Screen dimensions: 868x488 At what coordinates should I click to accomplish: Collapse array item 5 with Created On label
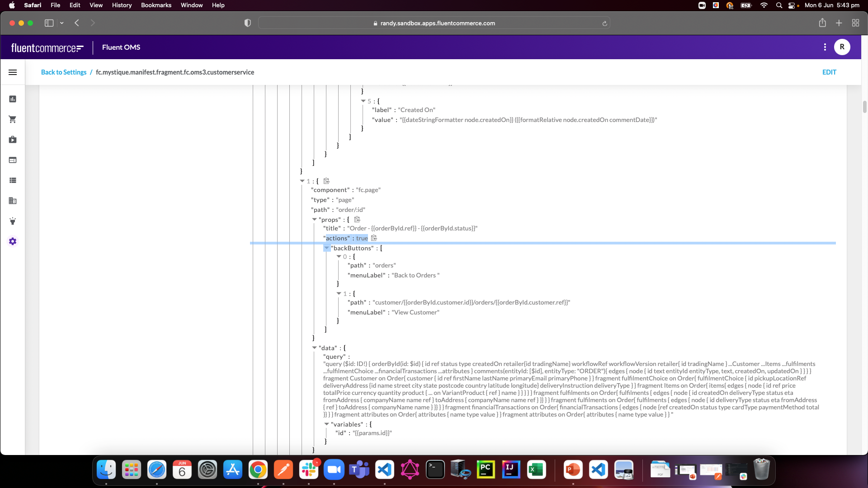(x=363, y=101)
